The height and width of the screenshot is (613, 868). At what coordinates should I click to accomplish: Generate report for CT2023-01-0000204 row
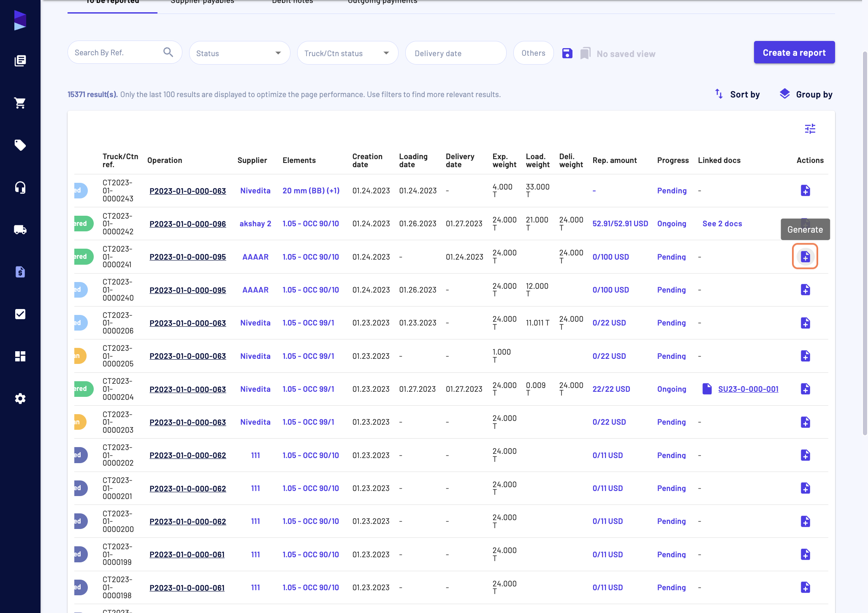point(805,389)
